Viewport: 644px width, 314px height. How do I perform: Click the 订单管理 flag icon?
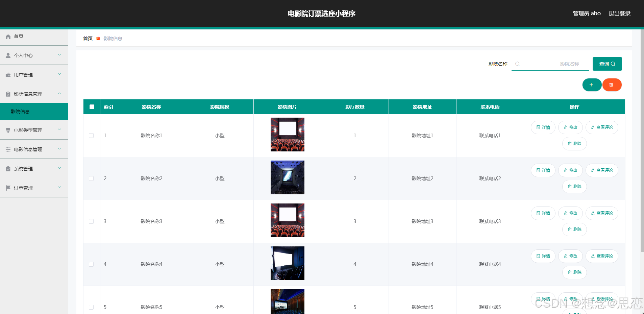coord(8,188)
